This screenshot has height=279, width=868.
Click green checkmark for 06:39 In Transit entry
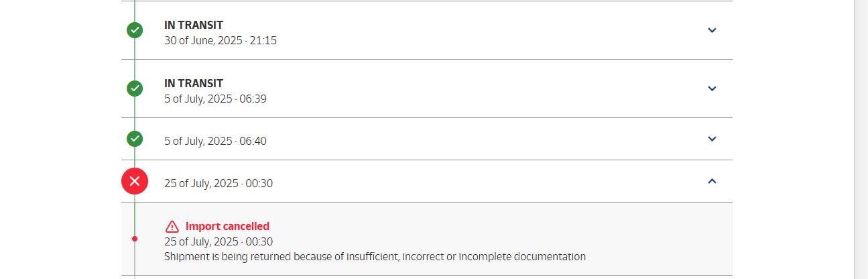tap(135, 89)
